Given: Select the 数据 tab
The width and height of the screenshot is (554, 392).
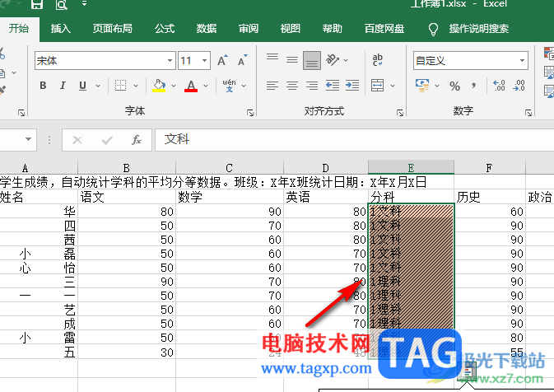Looking at the screenshot, I should [x=207, y=29].
